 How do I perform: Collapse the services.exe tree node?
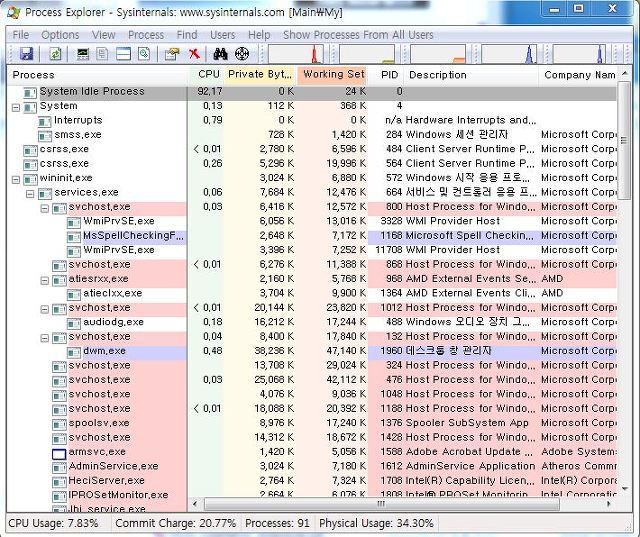click(x=30, y=194)
